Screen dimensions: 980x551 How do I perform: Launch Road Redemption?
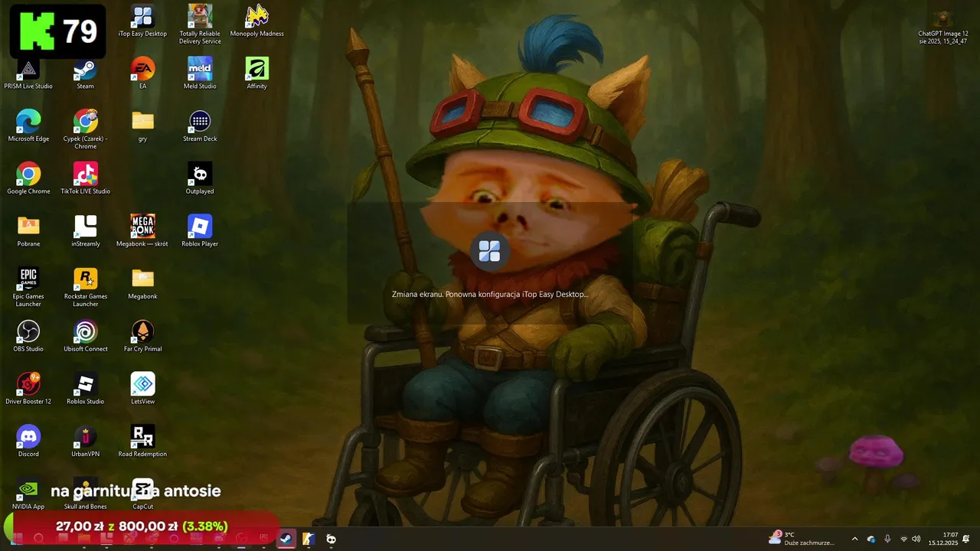coord(142,442)
